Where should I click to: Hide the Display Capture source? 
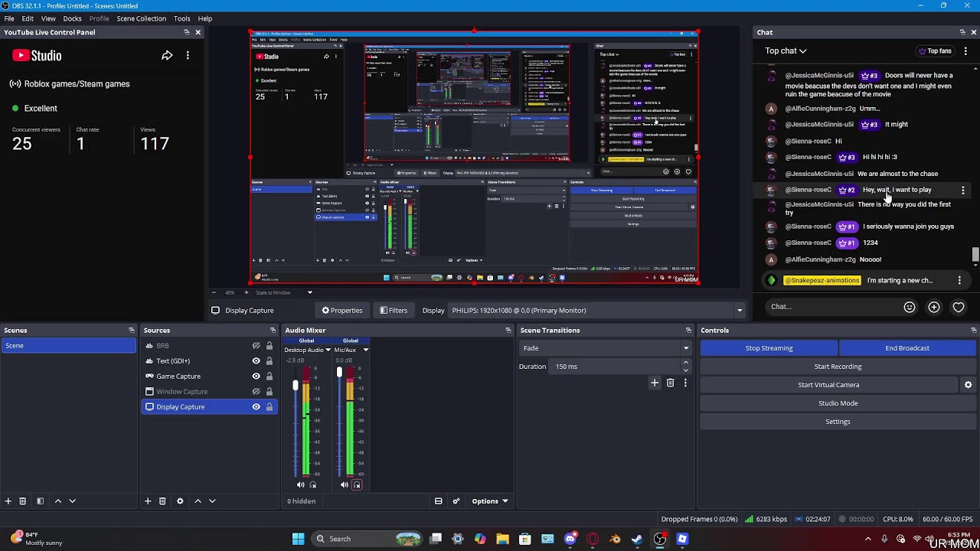point(256,407)
